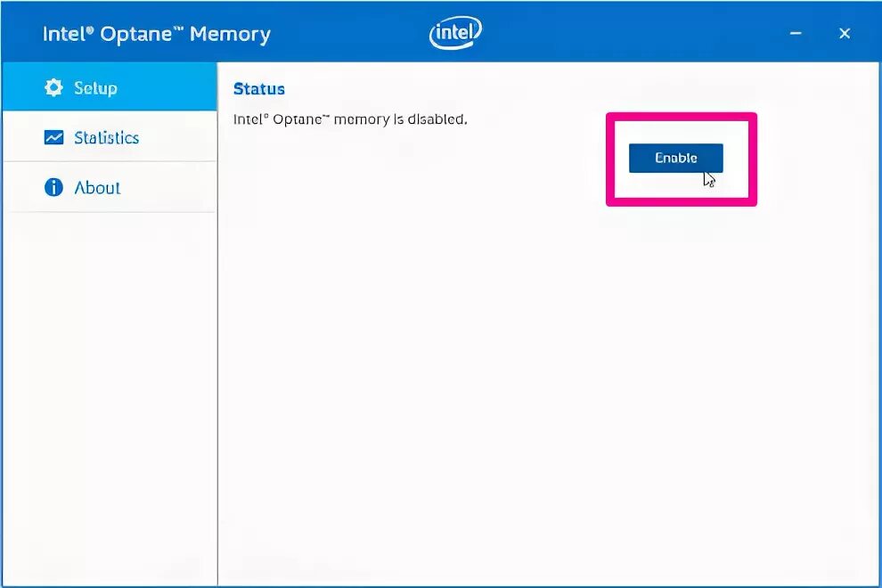Screen dimensions: 882x588
Task: Close the Intel Optane Memory window
Action: pyautogui.click(x=845, y=34)
